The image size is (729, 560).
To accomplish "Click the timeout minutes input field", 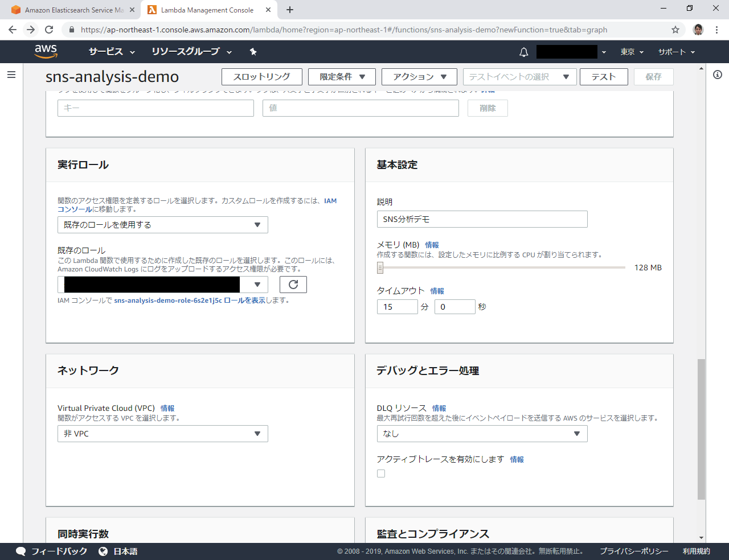I will point(397,307).
